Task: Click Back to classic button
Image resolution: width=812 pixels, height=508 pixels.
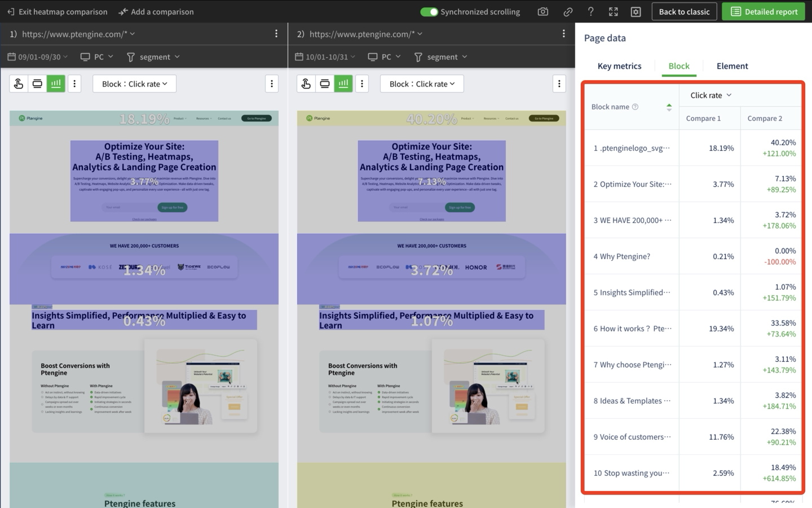Action: [684, 11]
